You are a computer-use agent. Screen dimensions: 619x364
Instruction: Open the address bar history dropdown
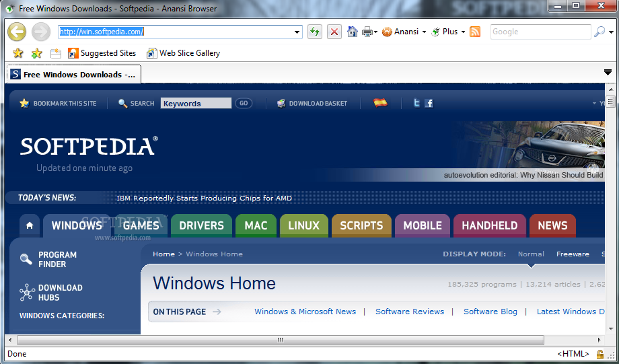click(x=297, y=32)
